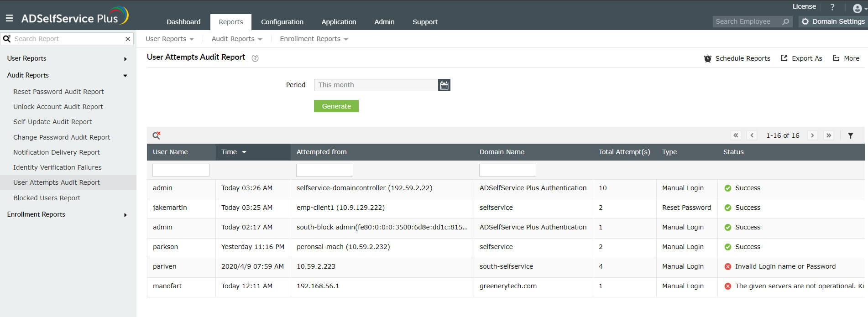
Task: Sort by the User Name column header
Action: (170, 152)
